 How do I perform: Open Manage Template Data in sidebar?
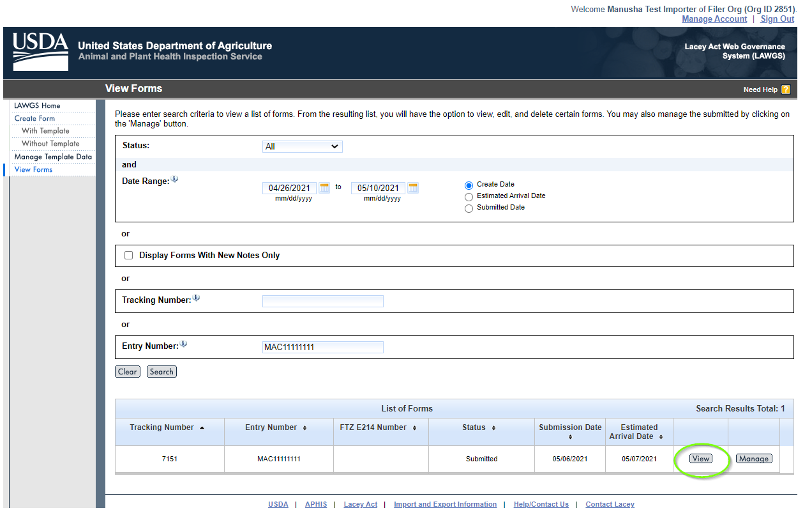(x=53, y=157)
